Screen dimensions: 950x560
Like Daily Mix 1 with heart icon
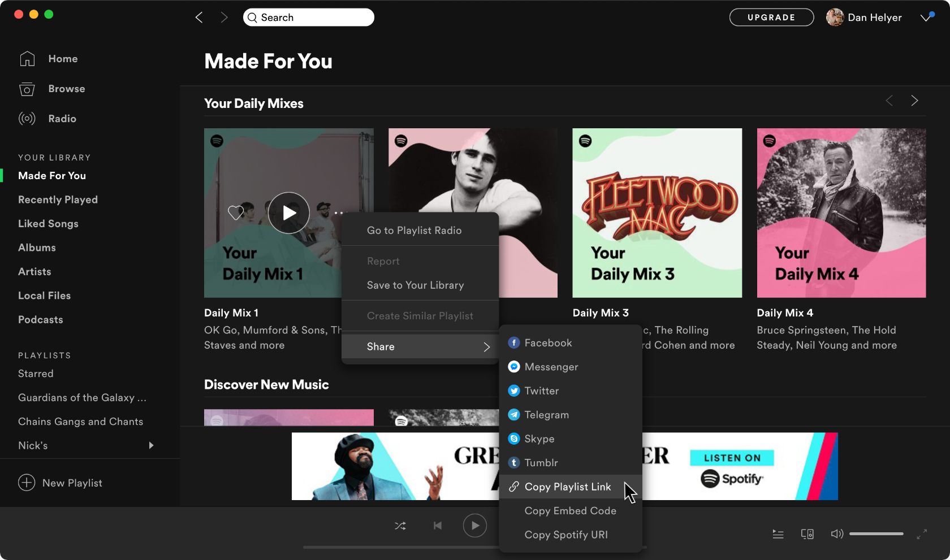pyautogui.click(x=235, y=213)
